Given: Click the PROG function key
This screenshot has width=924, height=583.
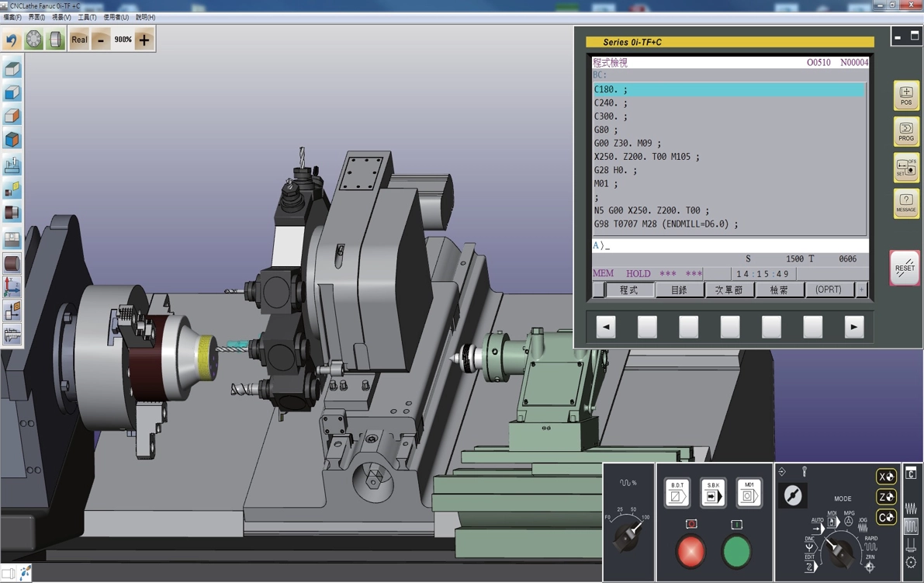Looking at the screenshot, I should [x=905, y=131].
